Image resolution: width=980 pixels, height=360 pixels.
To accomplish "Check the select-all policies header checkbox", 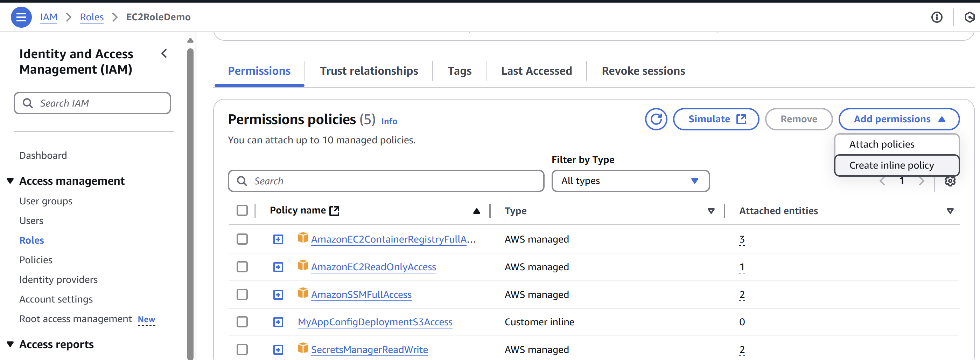I will pos(242,210).
